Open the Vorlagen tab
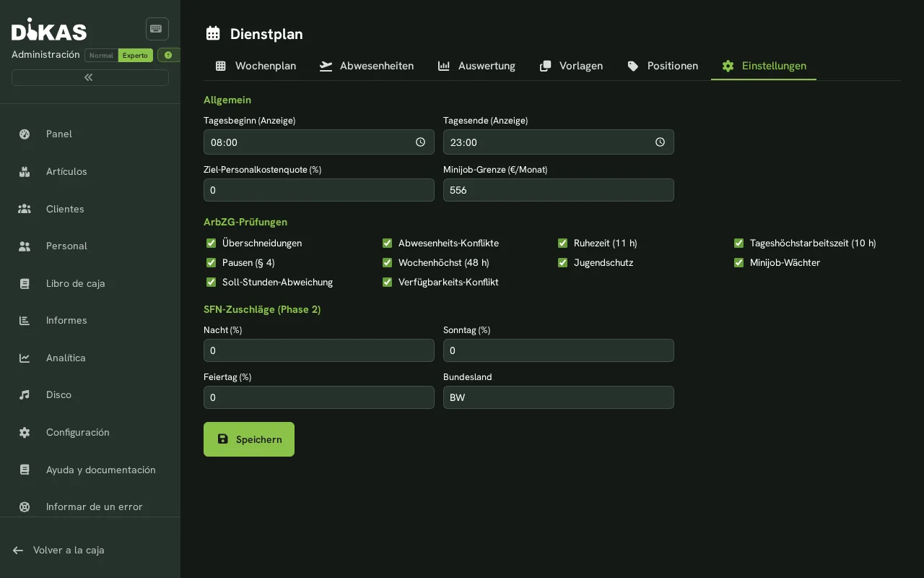This screenshot has height=578, width=924. [571, 66]
